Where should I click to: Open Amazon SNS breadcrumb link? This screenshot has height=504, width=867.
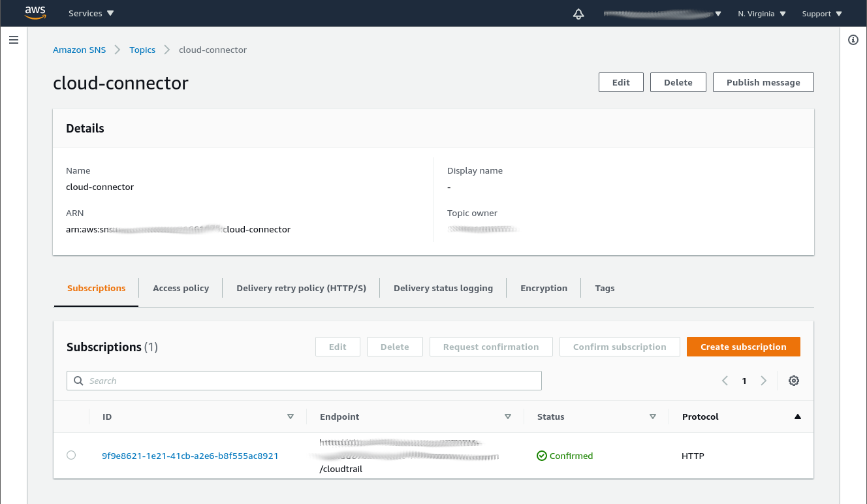(x=79, y=50)
